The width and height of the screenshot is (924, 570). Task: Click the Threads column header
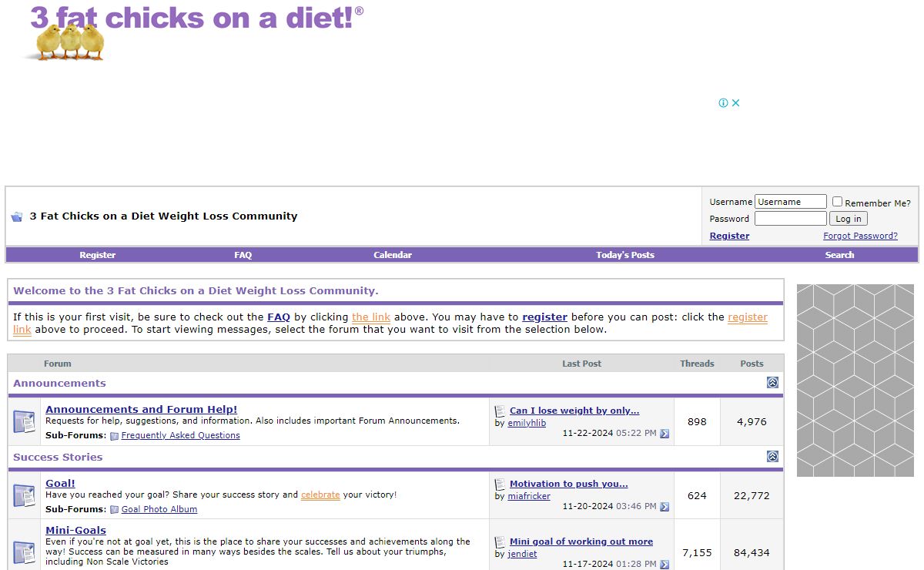pos(697,364)
